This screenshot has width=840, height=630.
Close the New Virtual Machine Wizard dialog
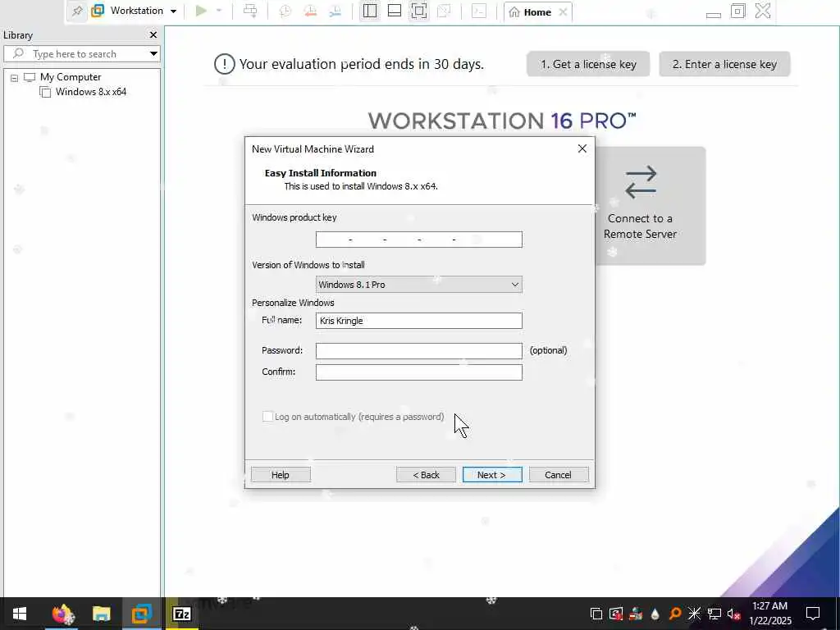coord(582,148)
